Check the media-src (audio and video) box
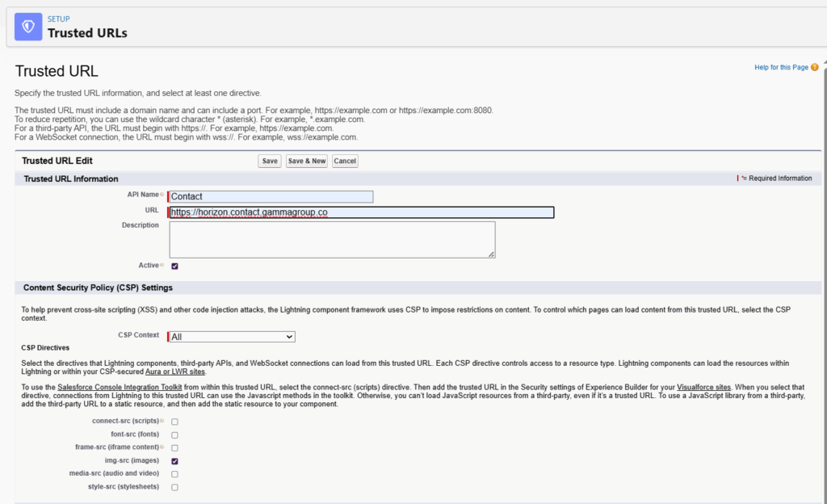The image size is (827, 504). [x=174, y=473]
